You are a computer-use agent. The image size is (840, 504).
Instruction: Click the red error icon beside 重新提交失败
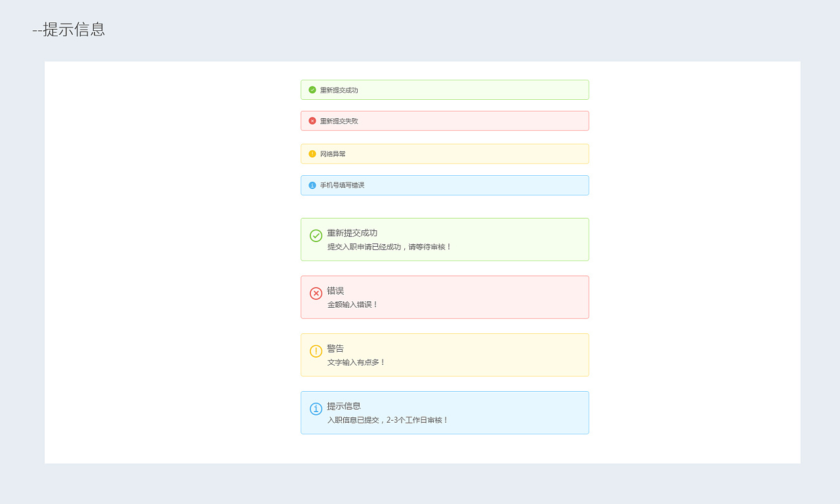(x=312, y=121)
